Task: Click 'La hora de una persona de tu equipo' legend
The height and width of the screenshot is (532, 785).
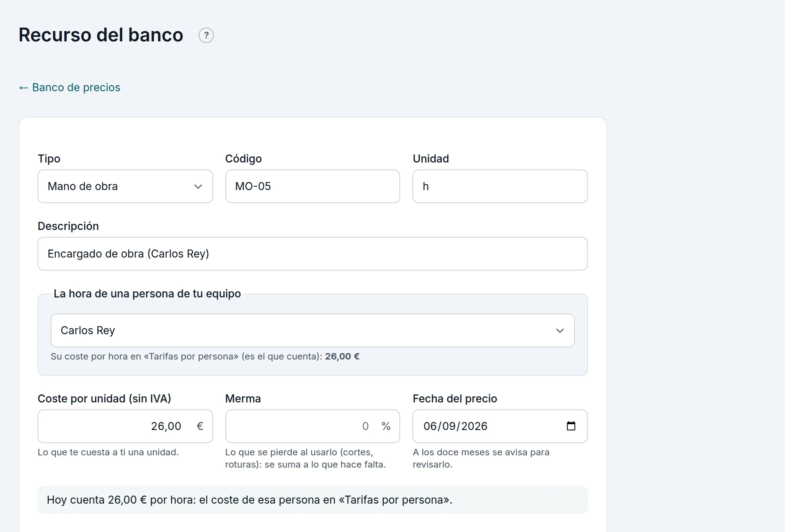Action: click(x=147, y=294)
